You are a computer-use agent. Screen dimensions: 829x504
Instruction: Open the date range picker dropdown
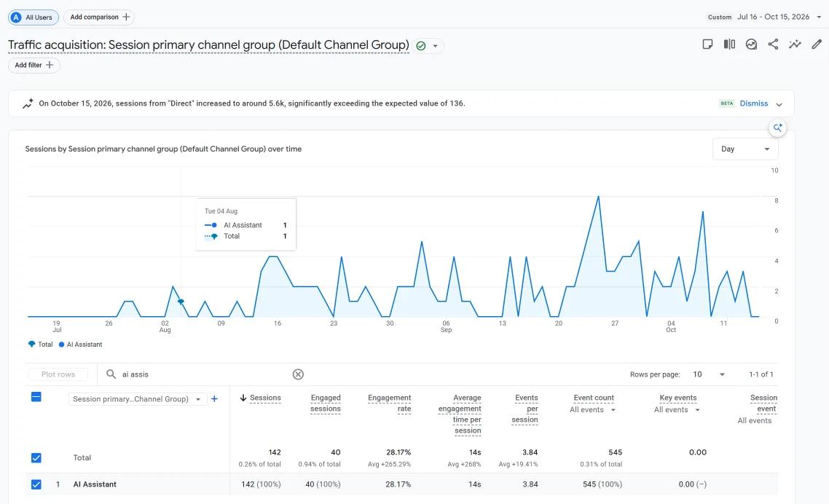[819, 17]
